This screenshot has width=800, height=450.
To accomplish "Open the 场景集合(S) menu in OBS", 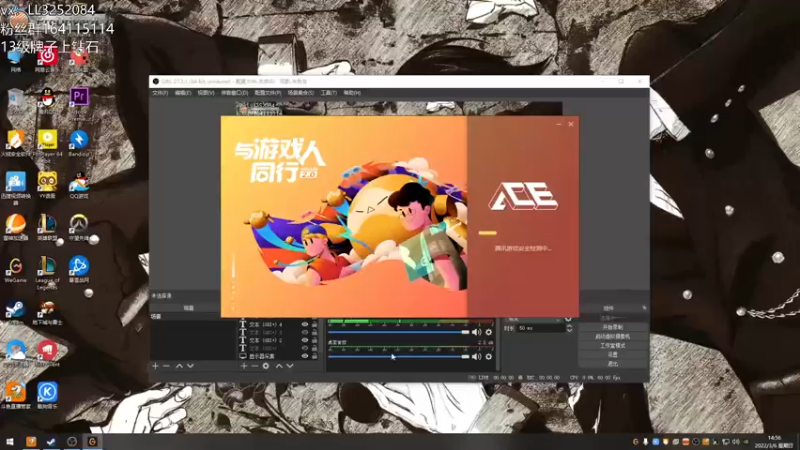I will [301, 93].
